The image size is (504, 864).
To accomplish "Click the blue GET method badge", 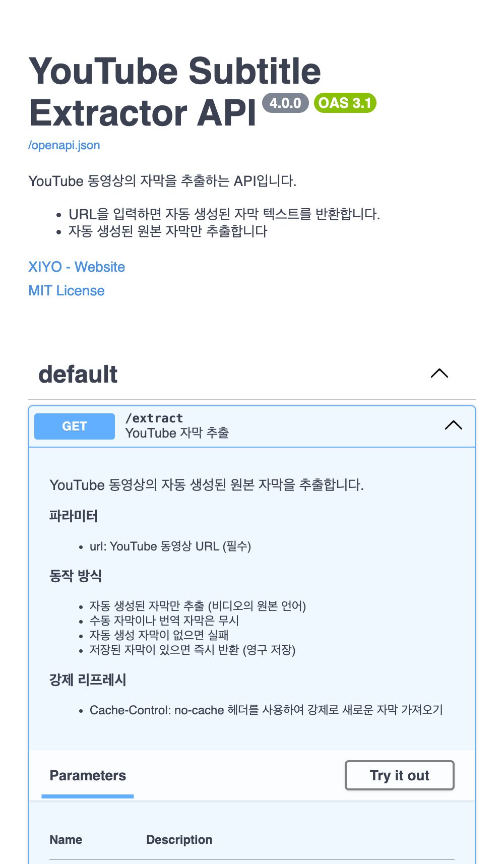I will [x=75, y=426].
